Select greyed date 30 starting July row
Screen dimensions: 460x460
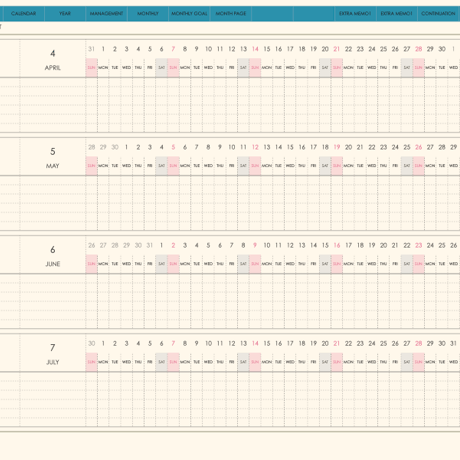[91, 343]
